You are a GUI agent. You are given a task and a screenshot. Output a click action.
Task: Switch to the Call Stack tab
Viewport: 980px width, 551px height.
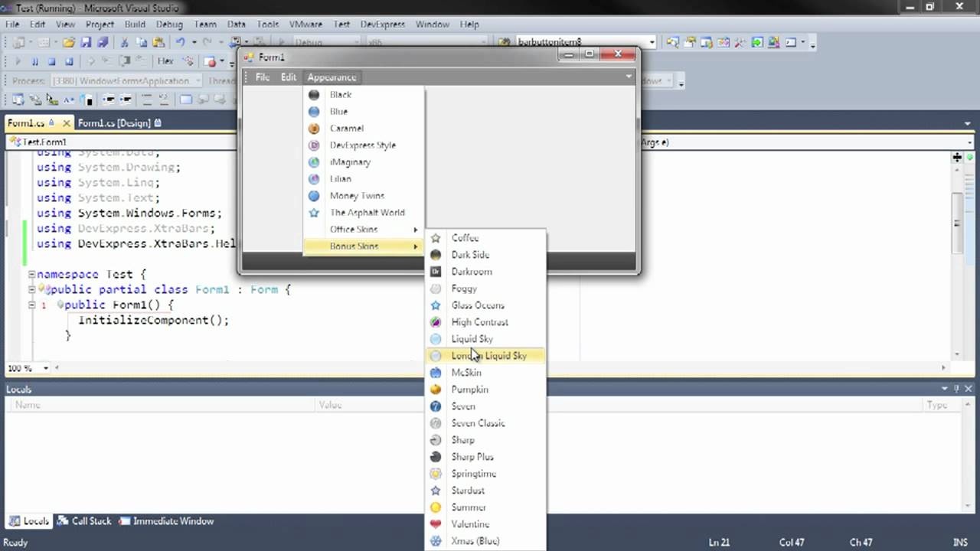[85, 521]
